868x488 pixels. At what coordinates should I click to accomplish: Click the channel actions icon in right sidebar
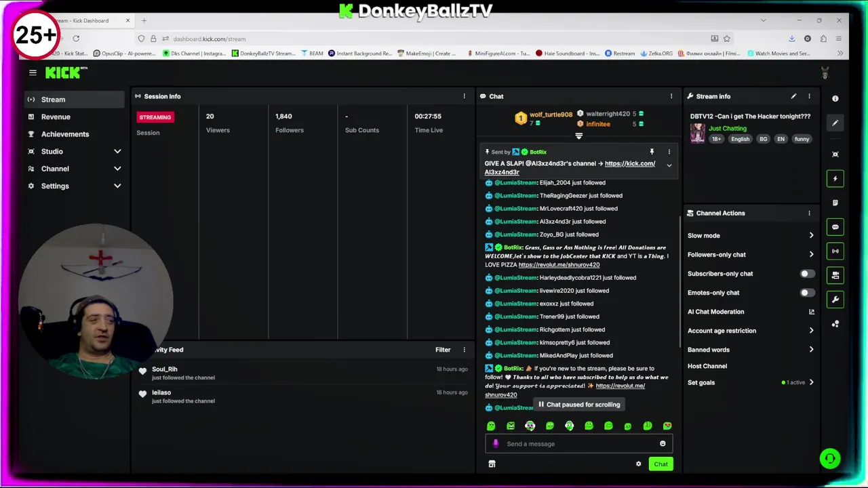[x=835, y=275]
